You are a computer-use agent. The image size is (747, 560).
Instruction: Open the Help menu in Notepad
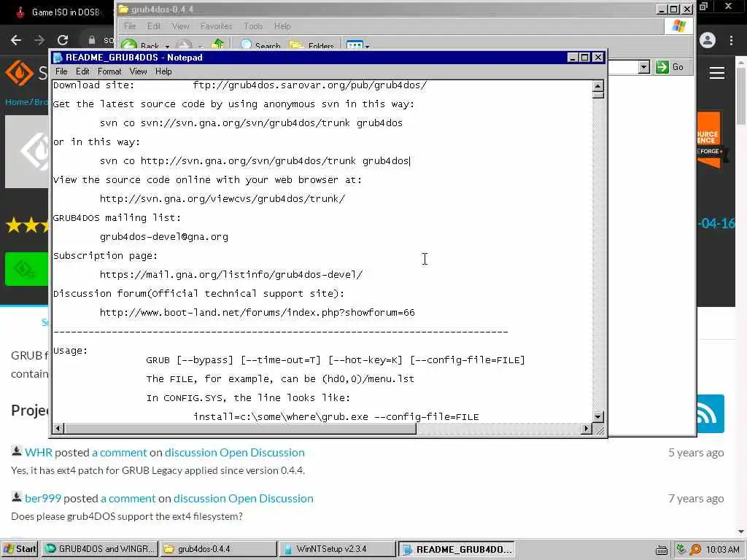[x=163, y=71]
